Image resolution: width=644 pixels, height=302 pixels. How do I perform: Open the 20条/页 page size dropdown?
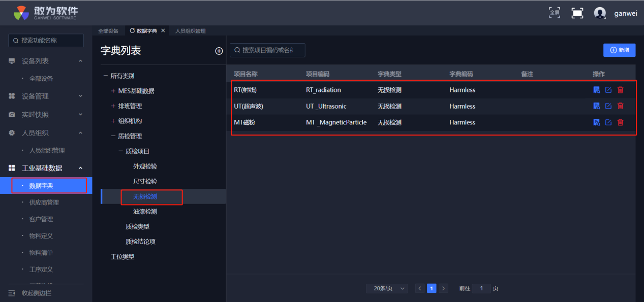click(x=387, y=288)
